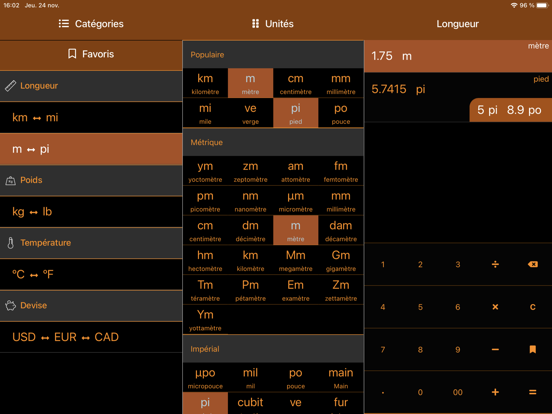Image resolution: width=552 pixels, height=414 pixels.
Task: Select hm hectomètre unit
Action: pos(205,260)
